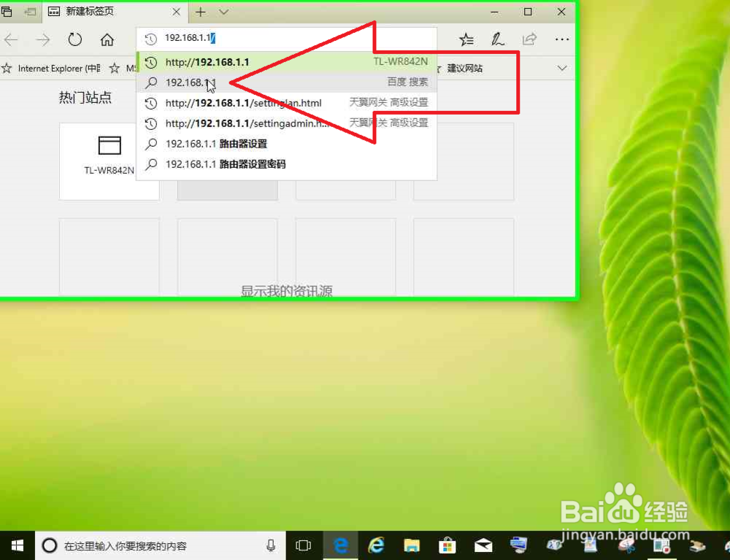
Task: Minimize the Edge browser window
Action: tap(494, 12)
